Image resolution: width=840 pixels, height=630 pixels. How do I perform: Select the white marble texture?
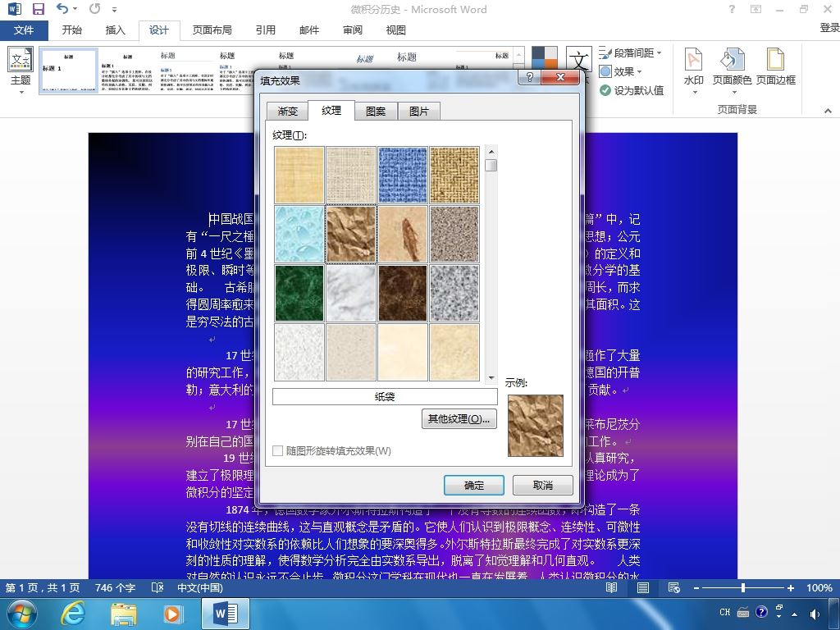click(x=351, y=293)
